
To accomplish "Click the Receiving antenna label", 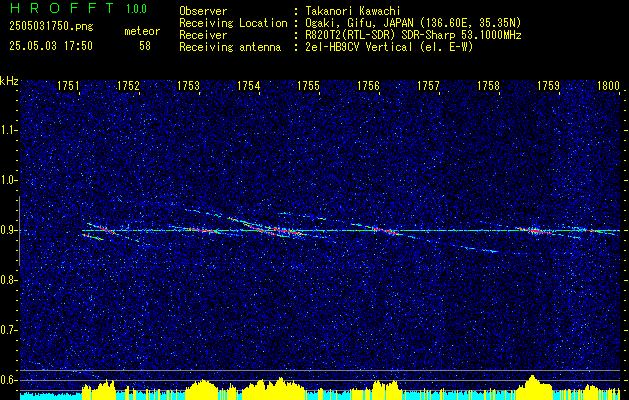I will 230,47.
